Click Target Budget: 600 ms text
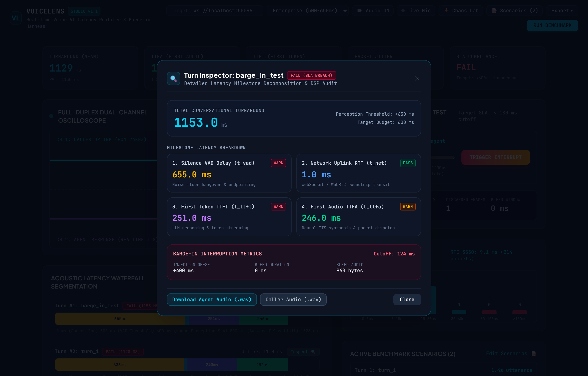Screen dimensions: 588x376 [386, 122]
